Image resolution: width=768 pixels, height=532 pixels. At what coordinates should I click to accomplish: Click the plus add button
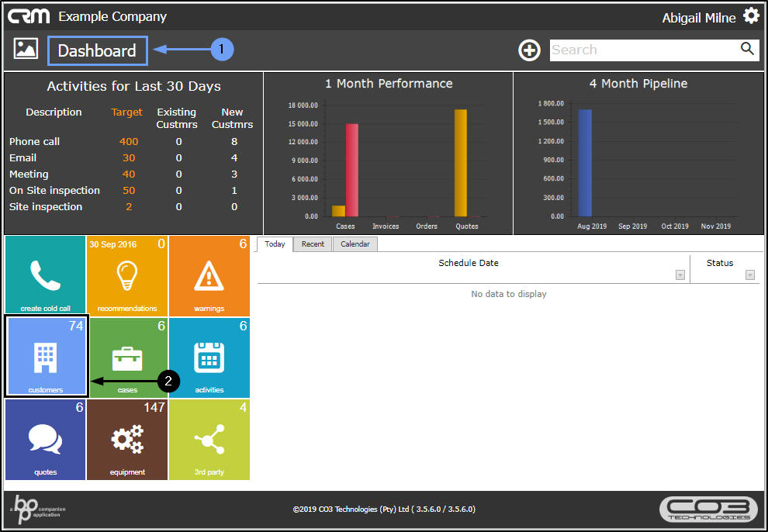pos(529,50)
